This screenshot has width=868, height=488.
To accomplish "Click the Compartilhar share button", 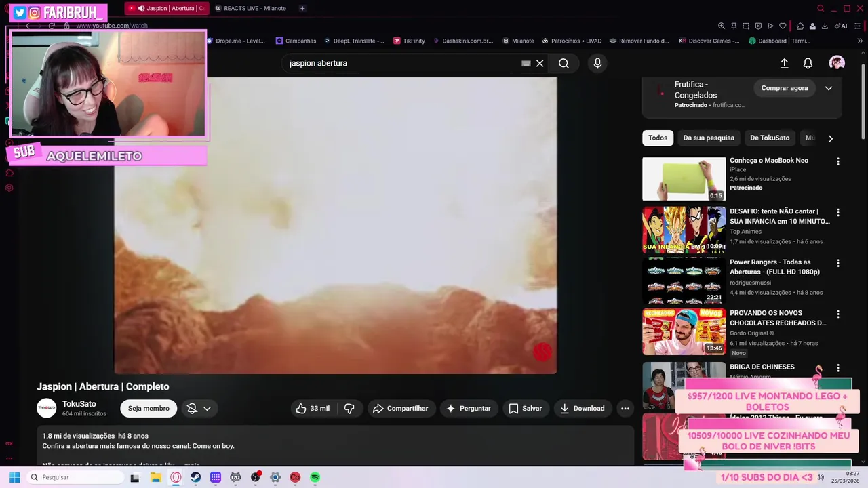I will click(x=401, y=408).
